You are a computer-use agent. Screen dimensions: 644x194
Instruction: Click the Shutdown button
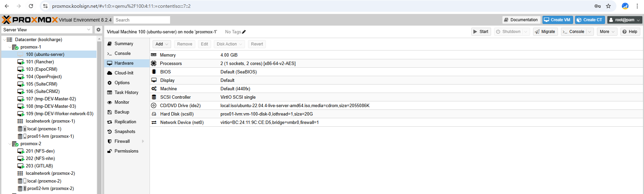(x=508, y=32)
